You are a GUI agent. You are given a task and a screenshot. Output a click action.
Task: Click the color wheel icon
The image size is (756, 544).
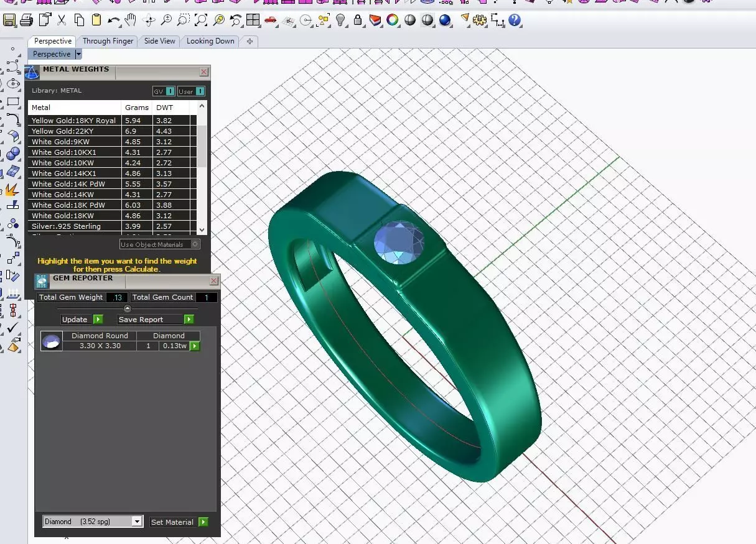coord(393,21)
